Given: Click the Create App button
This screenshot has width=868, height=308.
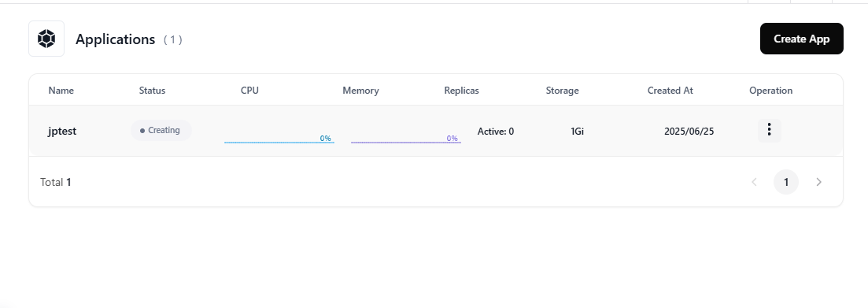Looking at the screenshot, I should click(802, 39).
